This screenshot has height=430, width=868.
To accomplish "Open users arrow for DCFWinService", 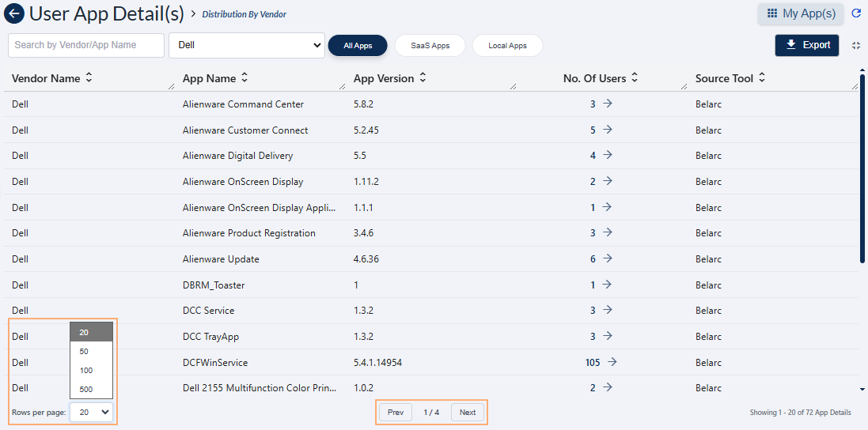I will click(x=612, y=362).
